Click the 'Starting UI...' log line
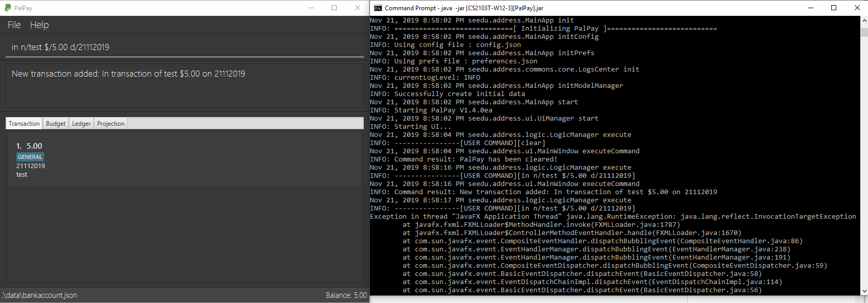This screenshot has width=868, height=303. (x=411, y=127)
